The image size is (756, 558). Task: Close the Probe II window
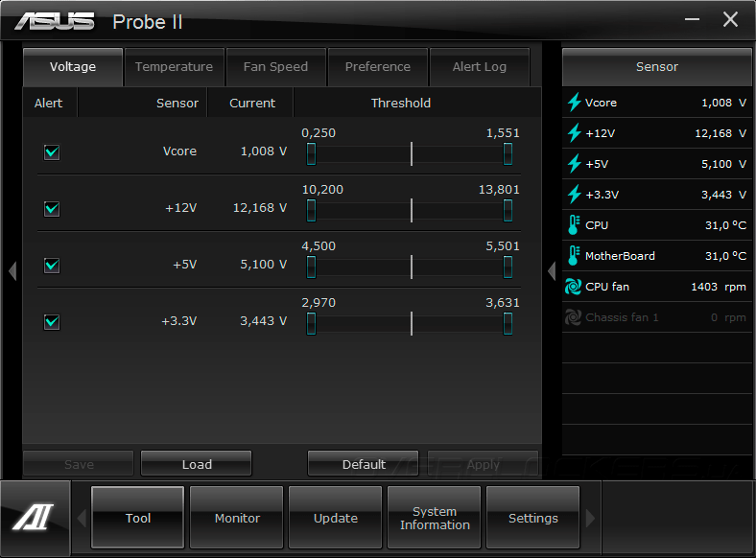730,19
